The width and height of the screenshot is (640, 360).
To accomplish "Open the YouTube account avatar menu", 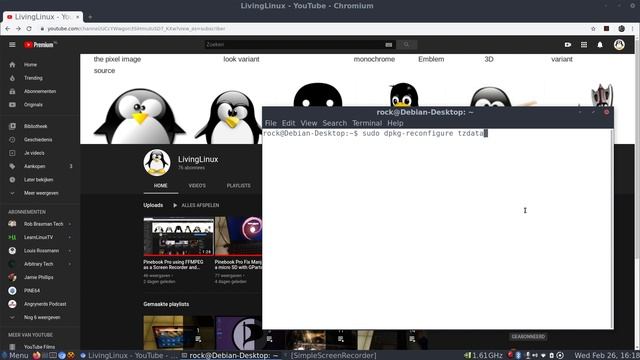I will [619, 44].
